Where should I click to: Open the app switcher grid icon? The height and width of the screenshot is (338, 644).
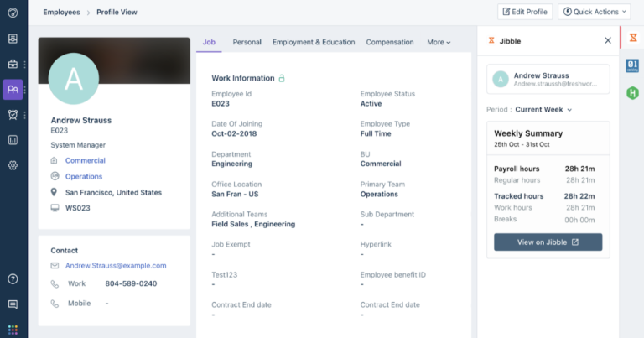pyautogui.click(x=13, y=330)
